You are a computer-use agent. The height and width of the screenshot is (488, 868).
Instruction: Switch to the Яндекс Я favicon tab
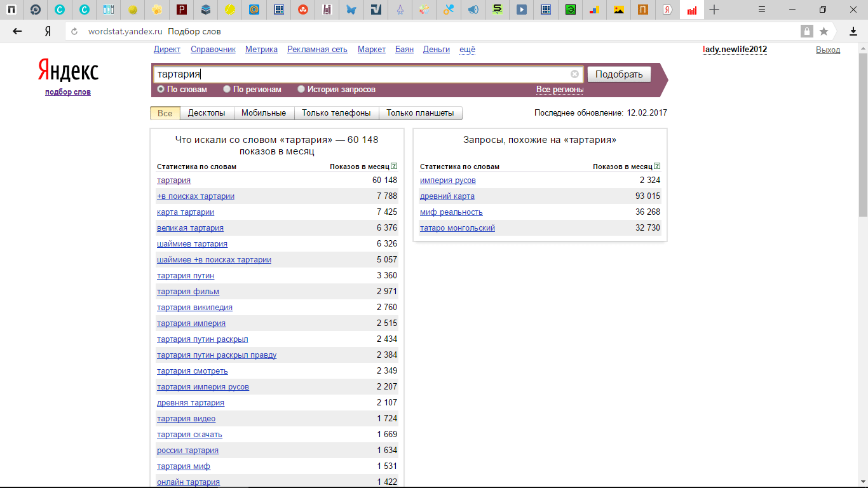coord(667,10)
